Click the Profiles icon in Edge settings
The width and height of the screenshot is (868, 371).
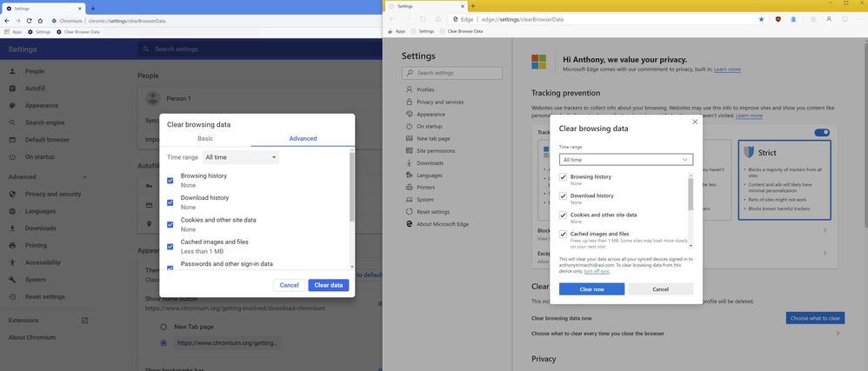click(x=409, y=89)
